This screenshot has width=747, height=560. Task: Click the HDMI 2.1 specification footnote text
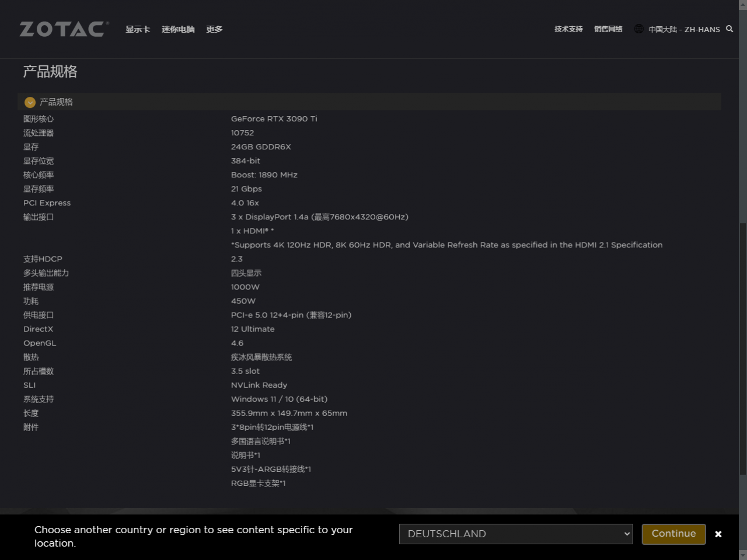coord(447,245)
